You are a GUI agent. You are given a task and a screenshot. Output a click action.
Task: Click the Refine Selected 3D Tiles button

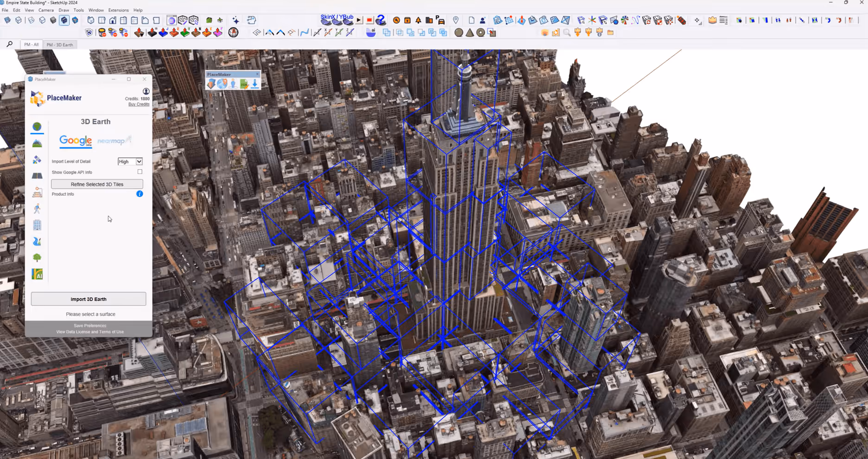point(97,184)
